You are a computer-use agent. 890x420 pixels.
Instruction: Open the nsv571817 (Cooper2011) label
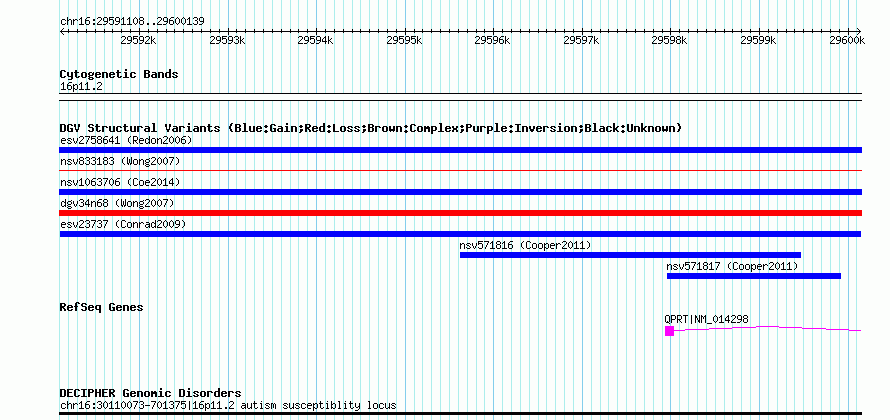coord(733,266)
